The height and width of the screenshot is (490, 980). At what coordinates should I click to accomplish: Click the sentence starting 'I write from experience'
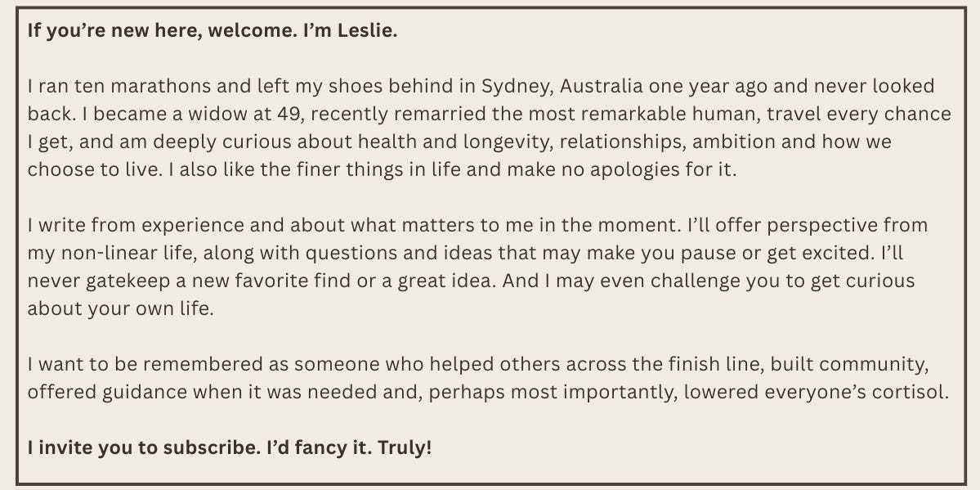click(355, 225)
